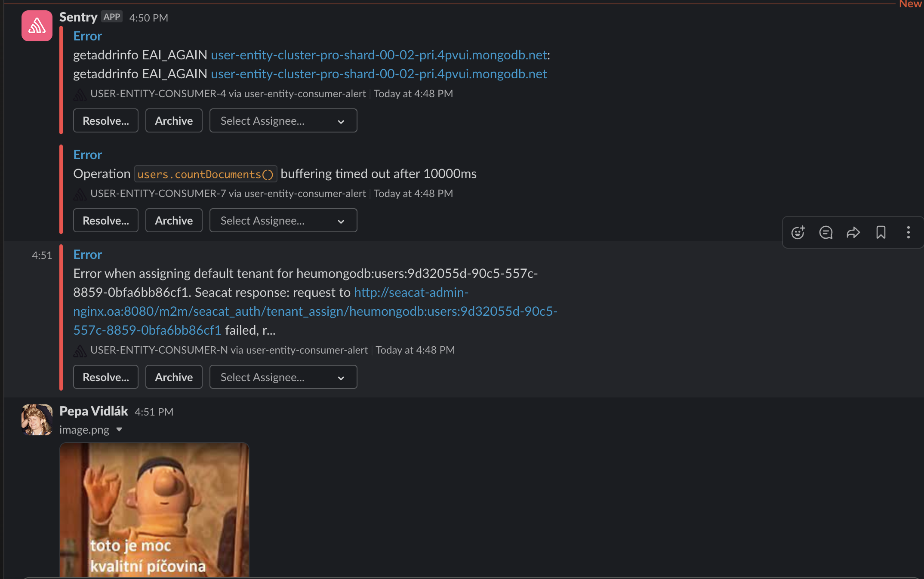
Task: Resolve the buffering timed out error
Action: click(105, 221)
